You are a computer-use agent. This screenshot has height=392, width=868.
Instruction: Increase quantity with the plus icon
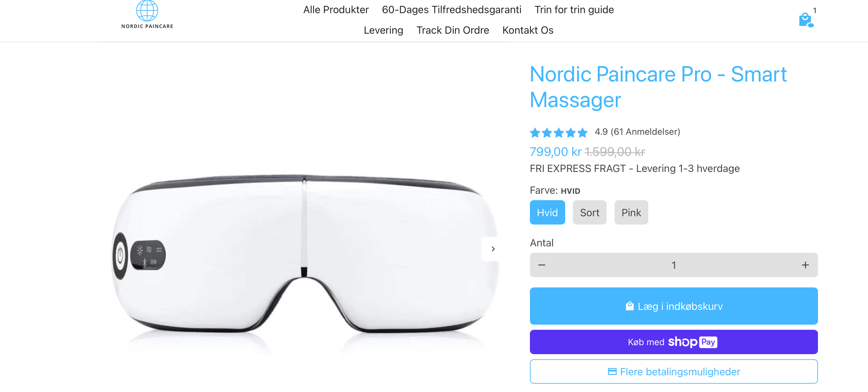tap(805, 265)
